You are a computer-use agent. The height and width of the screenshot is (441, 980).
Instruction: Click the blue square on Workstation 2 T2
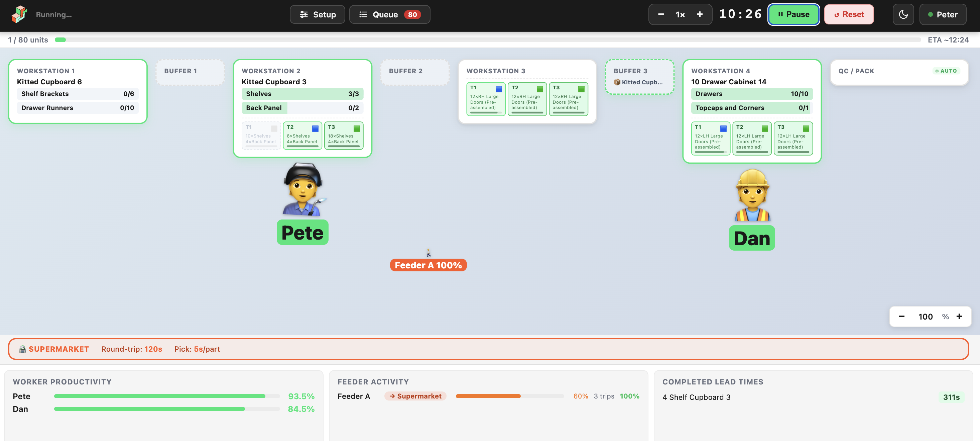click(x=315, y=128)
